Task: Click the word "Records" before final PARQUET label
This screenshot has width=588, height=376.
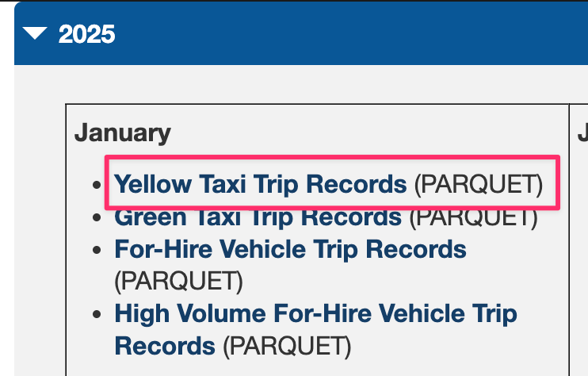Action: 165,346
